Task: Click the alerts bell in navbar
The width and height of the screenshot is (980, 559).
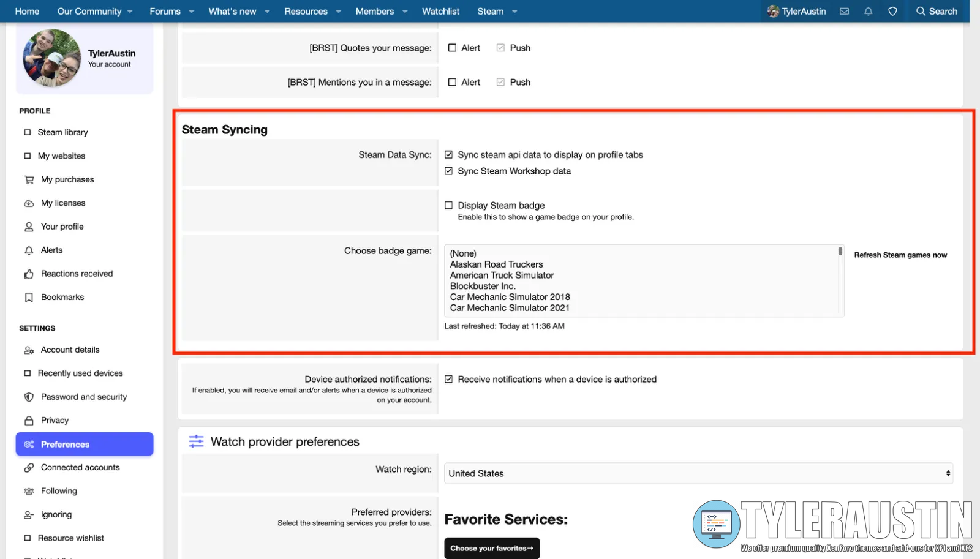Action: pos(868,11)
